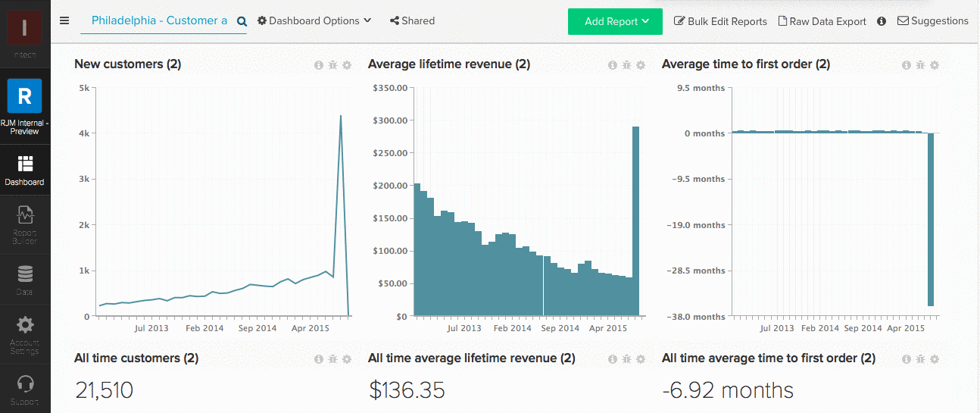Click bug icon on Average lifetime revenue
The height and width of the screenshot is (413, 980).
click(626, 65)
